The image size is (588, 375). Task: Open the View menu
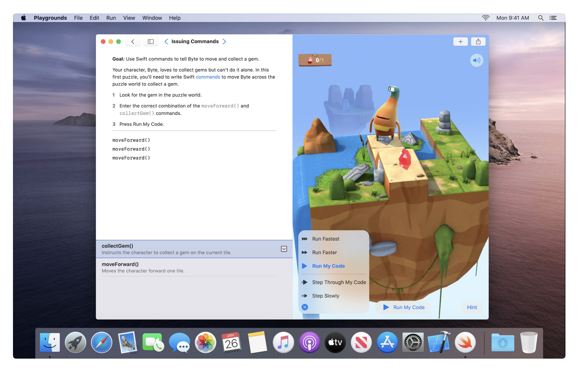[x=129, y=18]
